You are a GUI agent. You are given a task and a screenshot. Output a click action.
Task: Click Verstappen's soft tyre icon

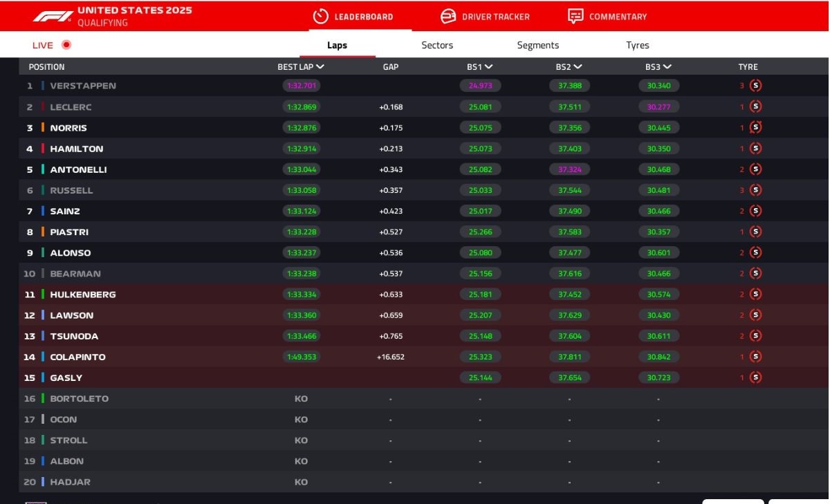click(x=755, y=86)
